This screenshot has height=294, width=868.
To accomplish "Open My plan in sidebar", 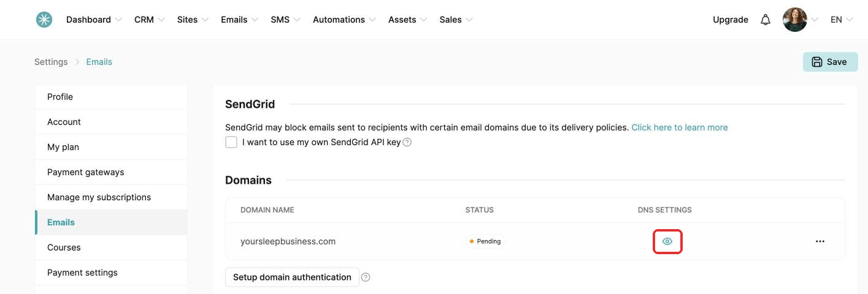I will pos(111,147).
